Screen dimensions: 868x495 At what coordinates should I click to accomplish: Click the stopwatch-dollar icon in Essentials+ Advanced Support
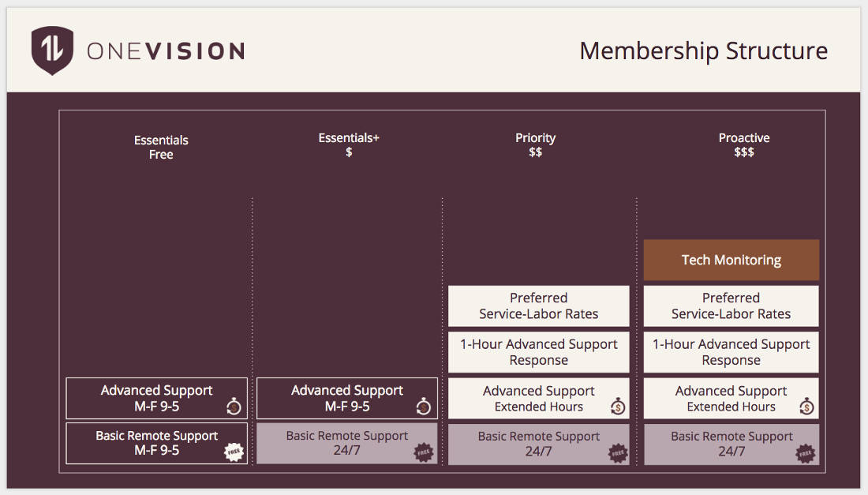point(424,407)
